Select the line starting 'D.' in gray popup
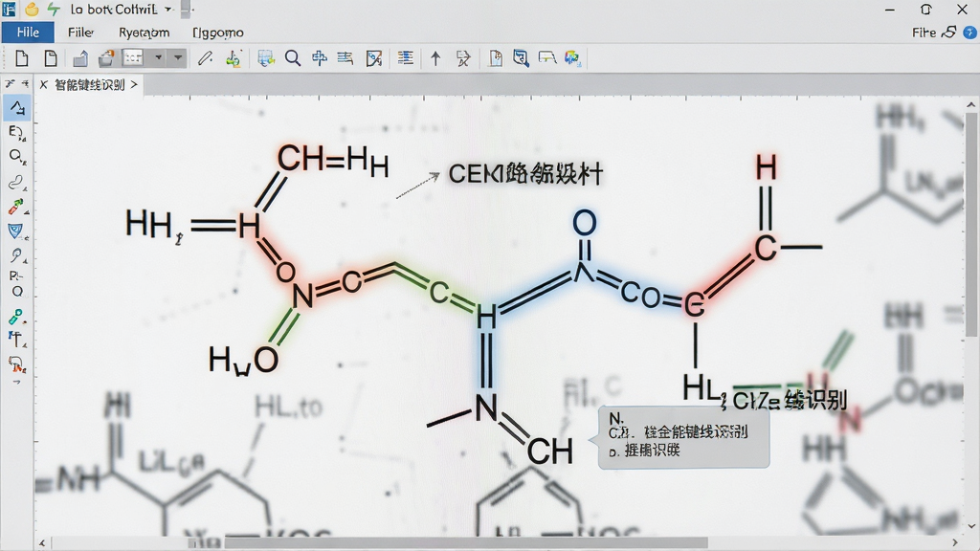980x551 pixels. [644, 451]
